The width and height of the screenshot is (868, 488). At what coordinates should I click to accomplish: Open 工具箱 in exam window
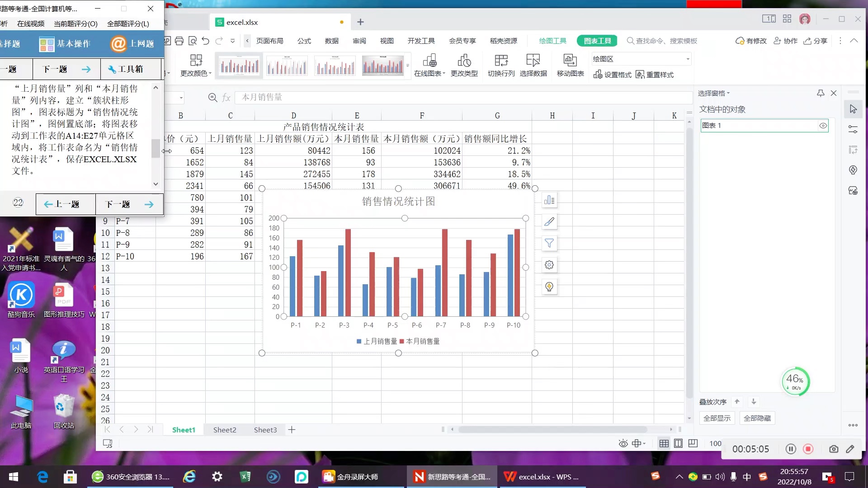click(x=131, y=69)
